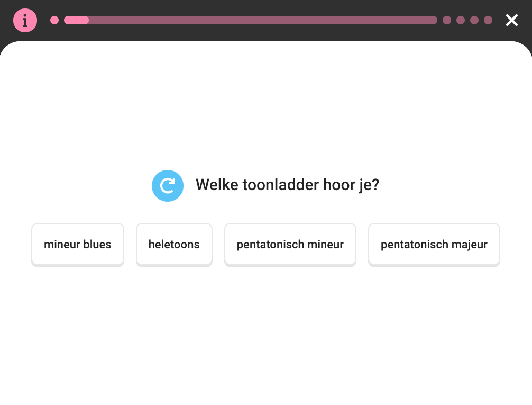Close the exercise with the X icon
This screenshot has width=532, height=405.
[x=511, y=20]
